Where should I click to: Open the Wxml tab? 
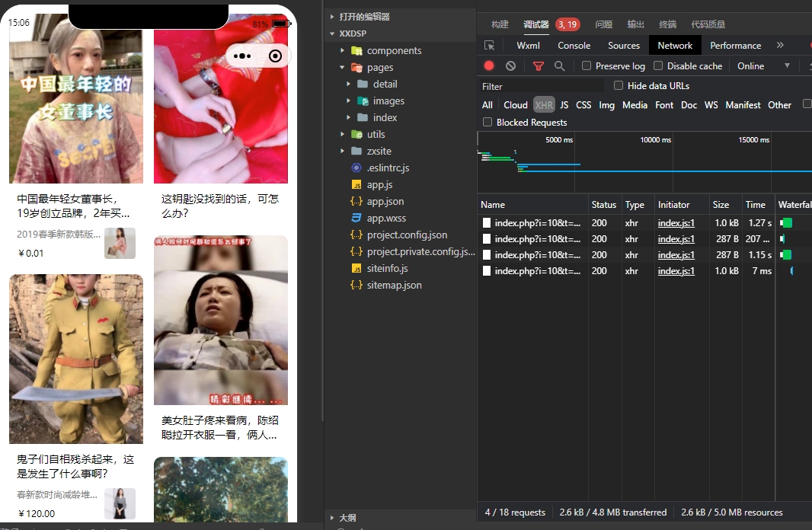pyautogui.click(x=528, y=46)
